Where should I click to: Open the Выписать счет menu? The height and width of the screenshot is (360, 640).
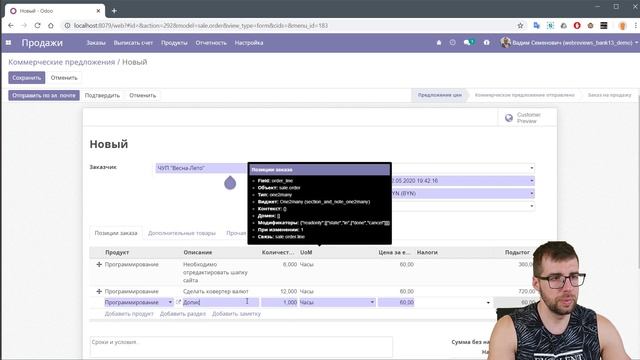pyautogui.click(x=133, y=42)
